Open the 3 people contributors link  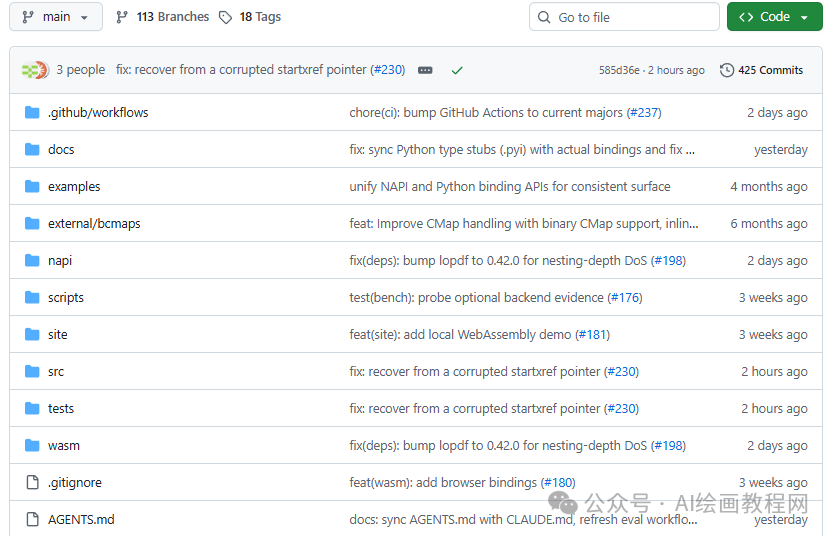pyautogui.click(x=80, y=70)
